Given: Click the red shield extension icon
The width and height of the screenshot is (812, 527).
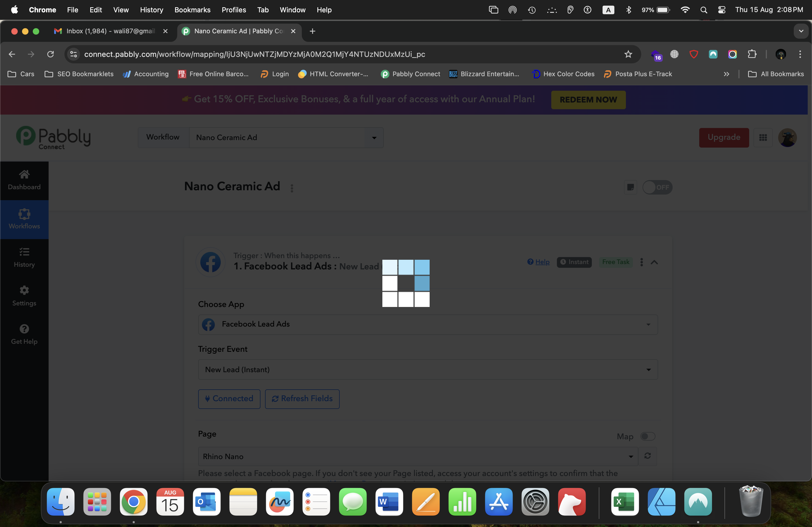Looking at the screenshot, I should tap(694, 54).
